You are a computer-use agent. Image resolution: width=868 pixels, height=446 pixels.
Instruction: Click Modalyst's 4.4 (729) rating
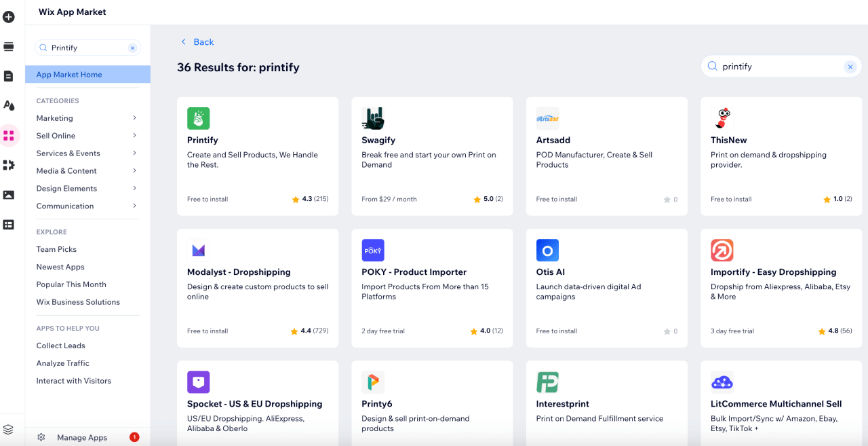(x=309, y=331)
